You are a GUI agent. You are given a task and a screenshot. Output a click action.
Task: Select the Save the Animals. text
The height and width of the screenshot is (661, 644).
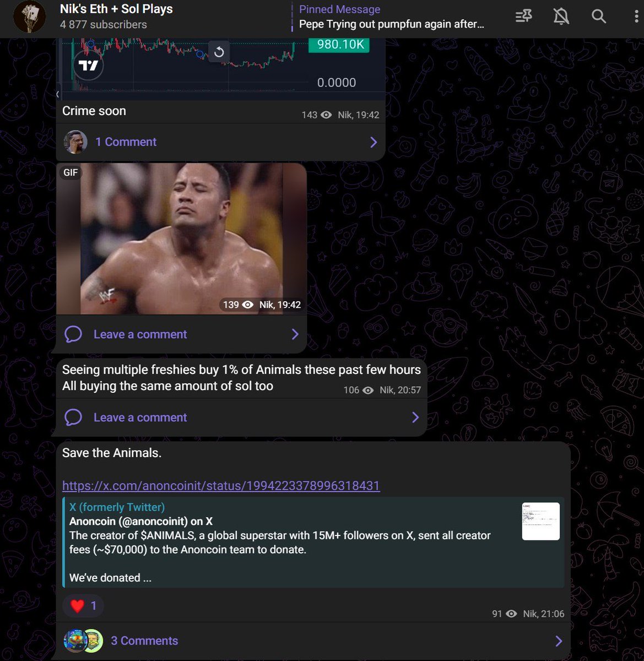tap(112, 453)
